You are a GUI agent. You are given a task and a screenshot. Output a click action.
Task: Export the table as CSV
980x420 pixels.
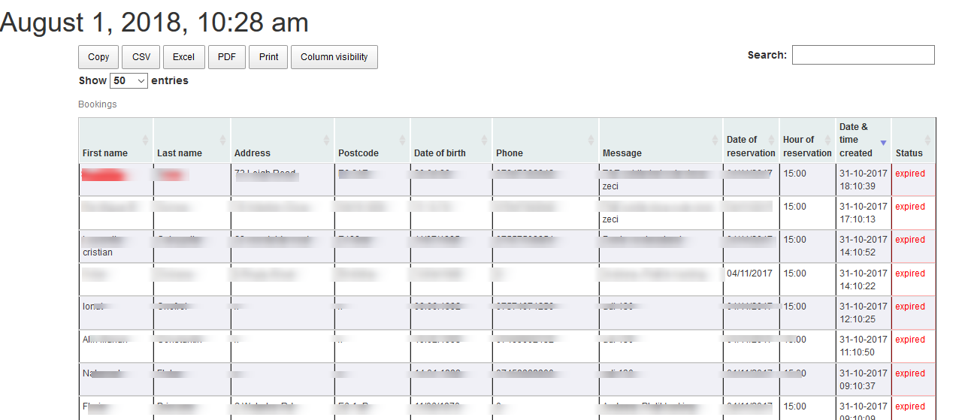(x=141, y=57)
